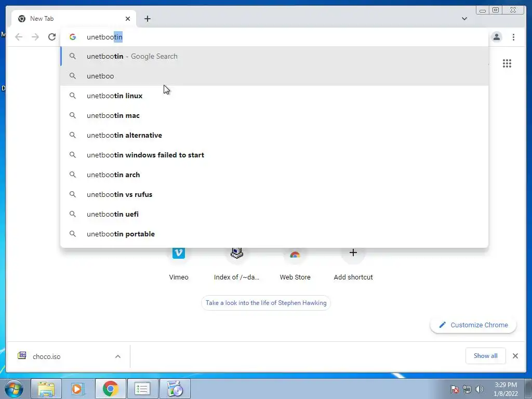Choose the 'unetbootin portable' suggestion
Image resolution: width=532 pixels, height=399 pixels.
274,234
